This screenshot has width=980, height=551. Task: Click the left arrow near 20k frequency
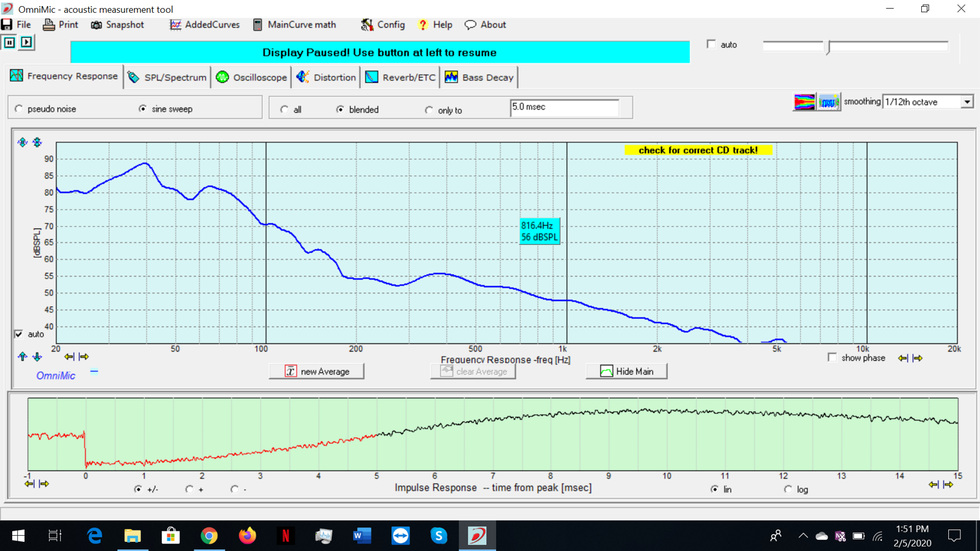[x=903, y=358]
